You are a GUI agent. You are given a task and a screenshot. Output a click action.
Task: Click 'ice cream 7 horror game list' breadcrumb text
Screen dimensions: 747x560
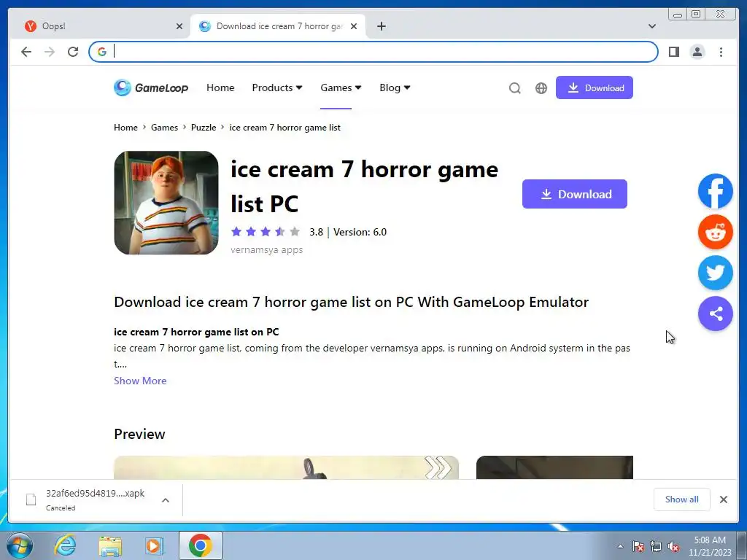(x=285, y=128)
